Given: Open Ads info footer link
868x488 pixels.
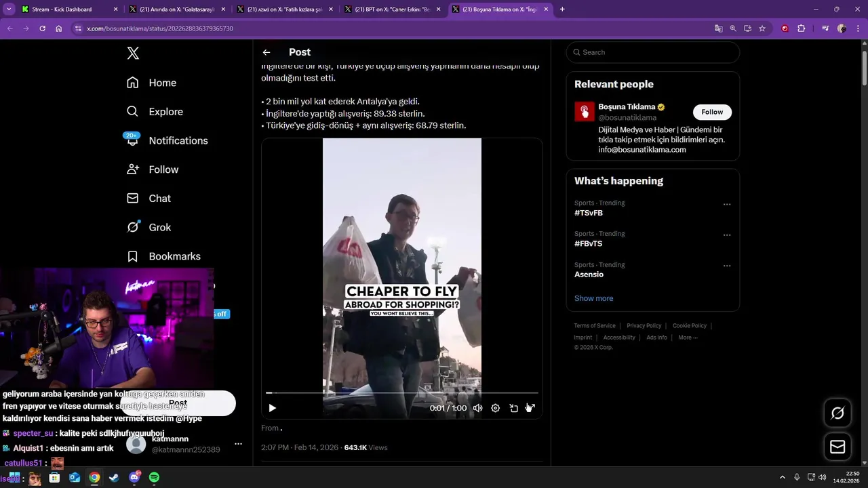Looking at the screenshot, I should [x=656, y=338].
